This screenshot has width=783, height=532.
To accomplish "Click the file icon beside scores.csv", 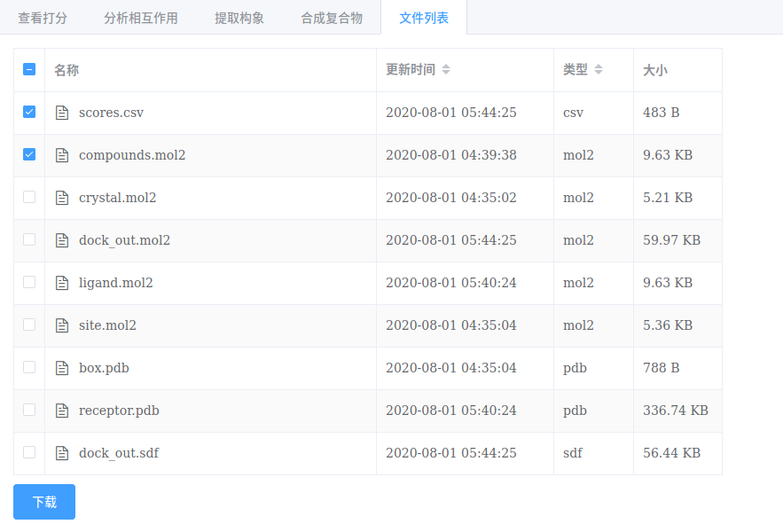I will click(x=62, y=113).
